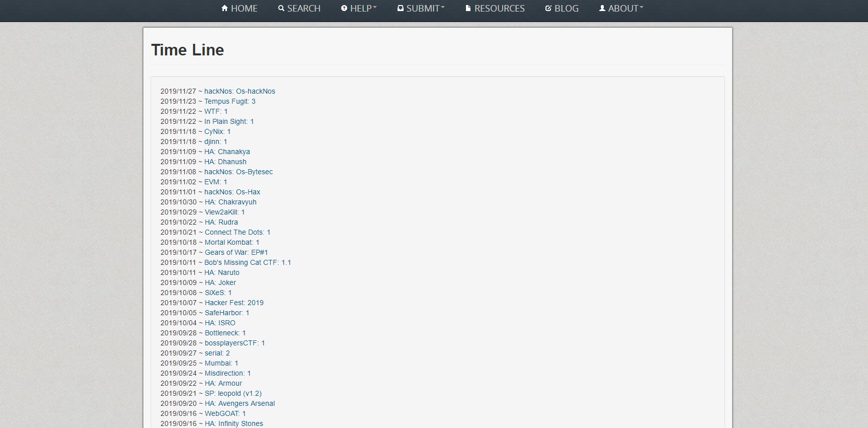
Task: Open the HA: Naruto link
Action: pos(222,272)
